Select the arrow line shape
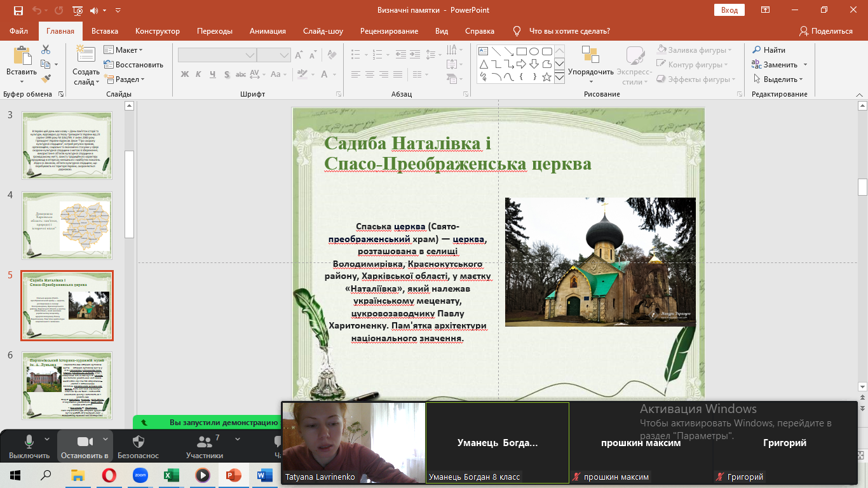 tap(508, 51)
